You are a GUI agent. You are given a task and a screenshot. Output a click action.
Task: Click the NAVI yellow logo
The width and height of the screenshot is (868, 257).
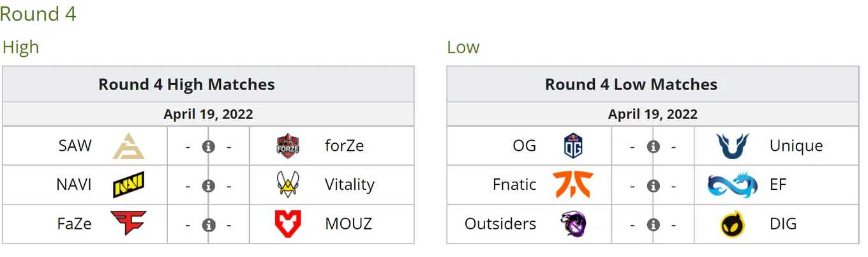(x=128, y=185)
